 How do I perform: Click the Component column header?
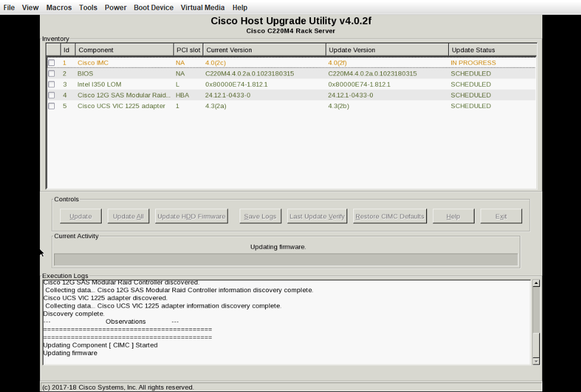pyautogui.click(x=124, y=50)
